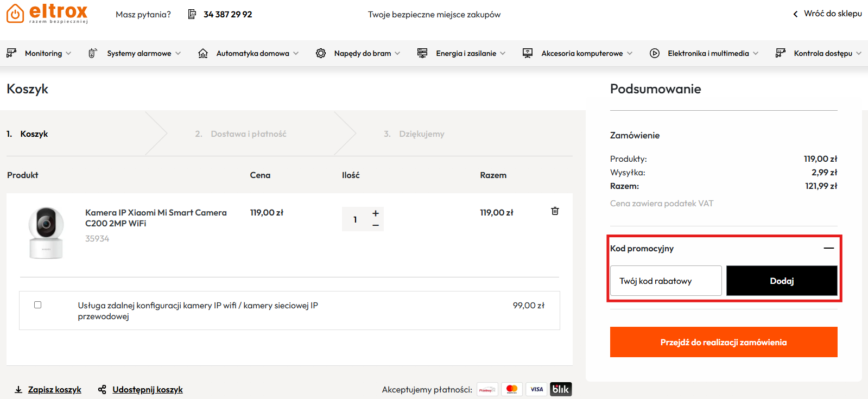Screen dimensions: 868x399
Task: Click the BLIK payment icon
Action: point(561,389)
